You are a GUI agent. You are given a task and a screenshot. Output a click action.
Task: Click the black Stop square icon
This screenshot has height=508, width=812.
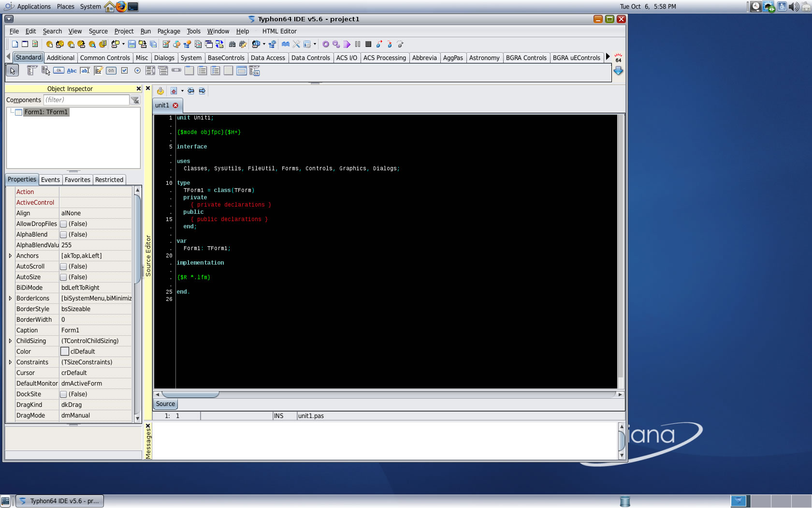coord(368,44)
